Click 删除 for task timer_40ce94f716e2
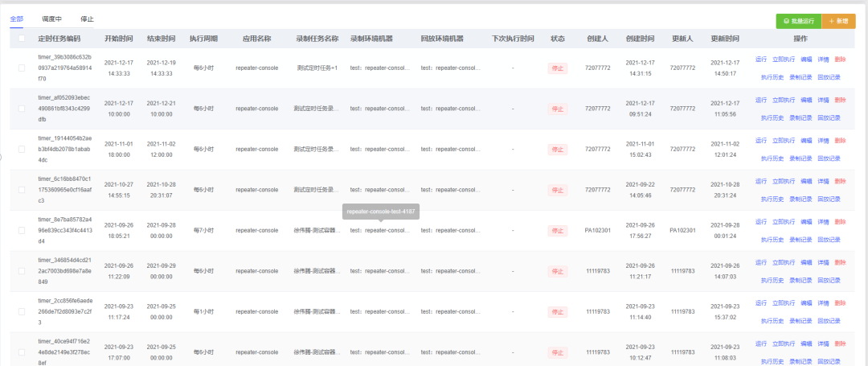Screen dimensions: 868x366 [840, 343]
